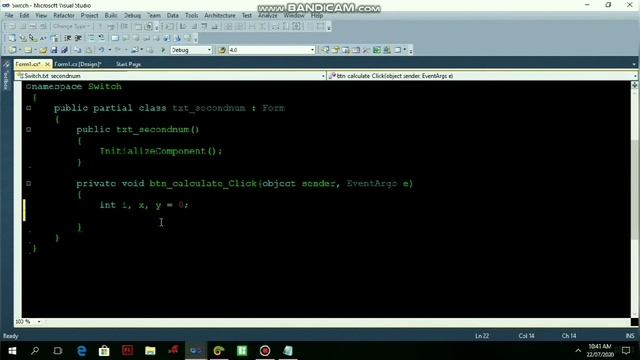640x360 pixels.
Task: Click the Start Page toolbar icon
Action: (376, 50)
